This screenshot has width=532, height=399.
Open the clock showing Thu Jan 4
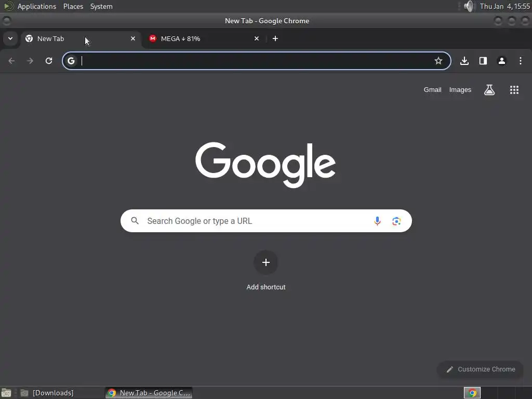click(x=504, y=6)
